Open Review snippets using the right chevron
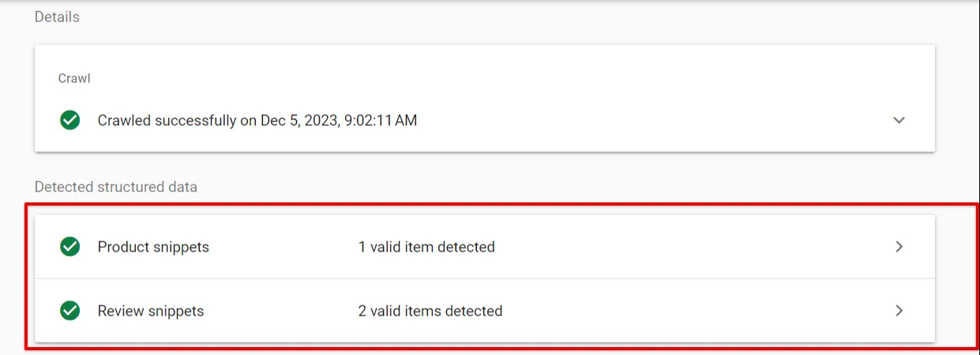 [899, 311]
